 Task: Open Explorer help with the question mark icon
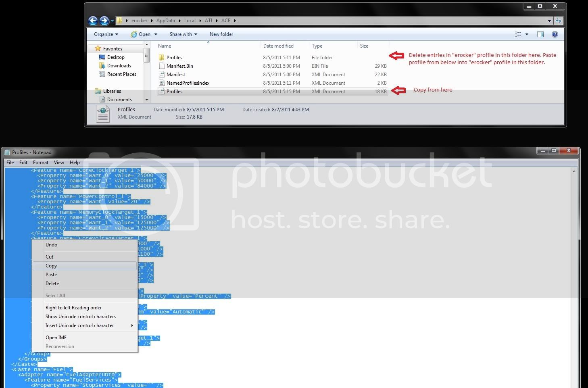(555, 34)
